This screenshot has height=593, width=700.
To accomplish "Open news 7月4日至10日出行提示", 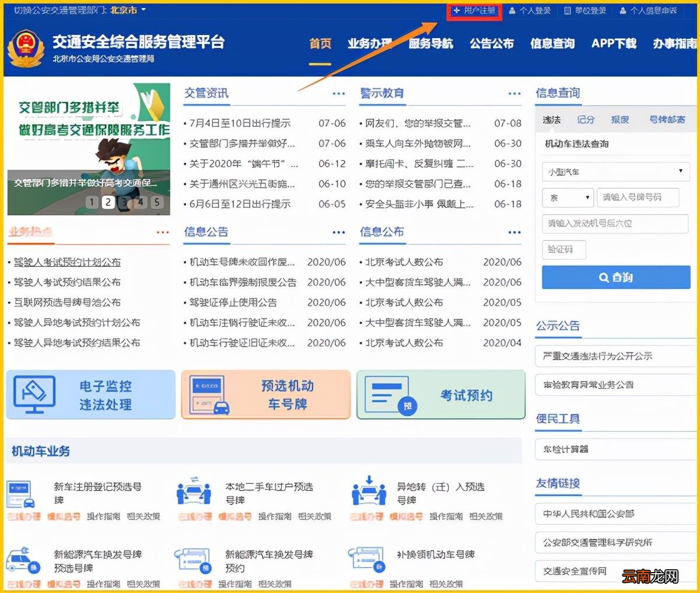I will (240, 123).
